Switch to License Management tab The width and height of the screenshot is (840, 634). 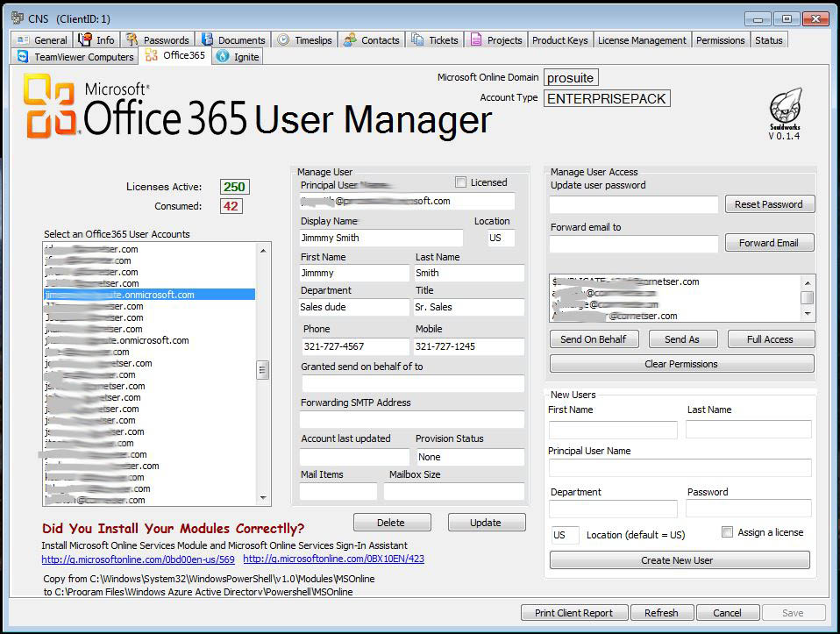[x=642, y=40]
